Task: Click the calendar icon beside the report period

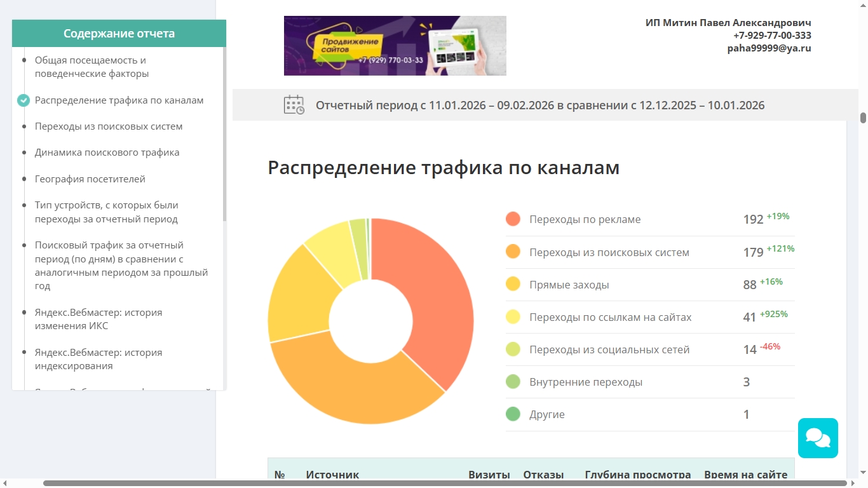Action: 294,105
